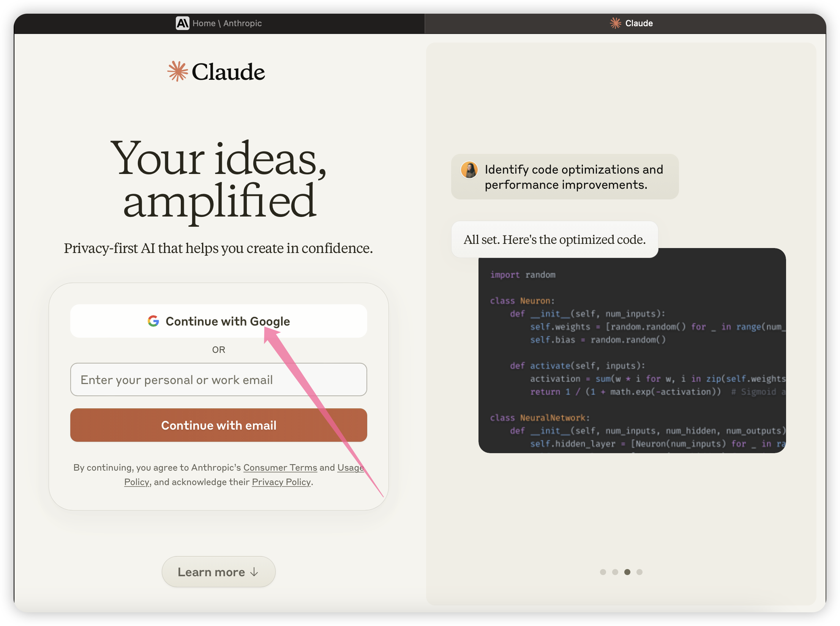Click the 'OR' separator label
Image resolution: width=840 pixels, height=626 pixels.
[x=219, y=350]
